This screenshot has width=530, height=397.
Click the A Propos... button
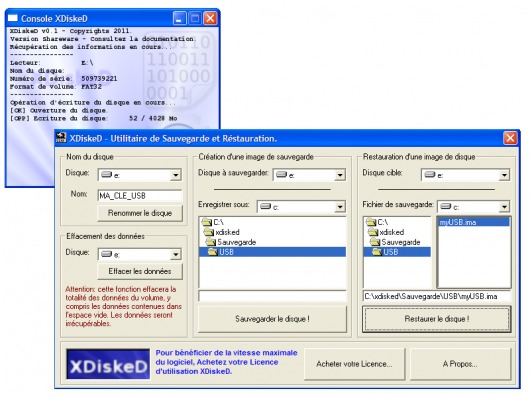click(460, 364)
